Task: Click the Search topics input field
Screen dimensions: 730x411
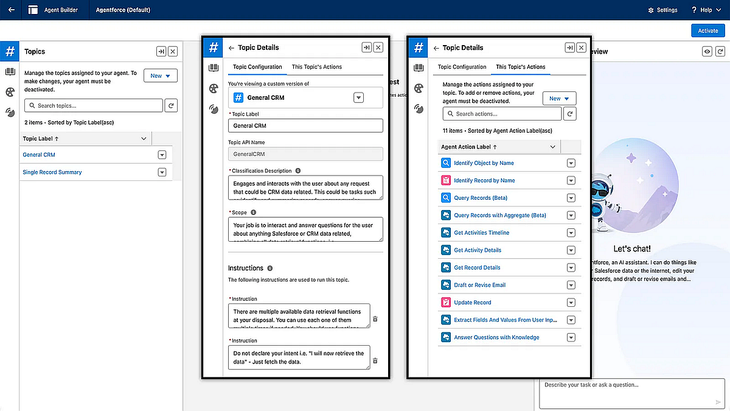Action: (x=90, y=105)
